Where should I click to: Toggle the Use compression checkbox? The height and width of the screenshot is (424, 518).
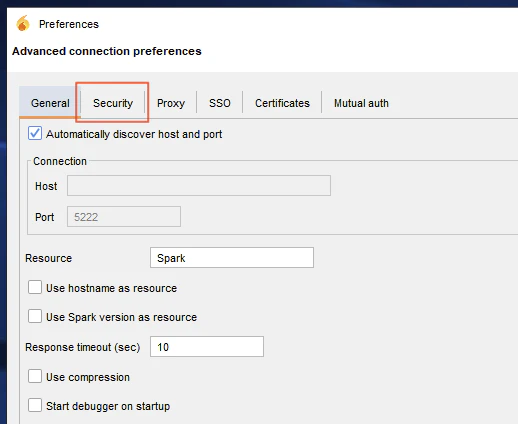35,376
